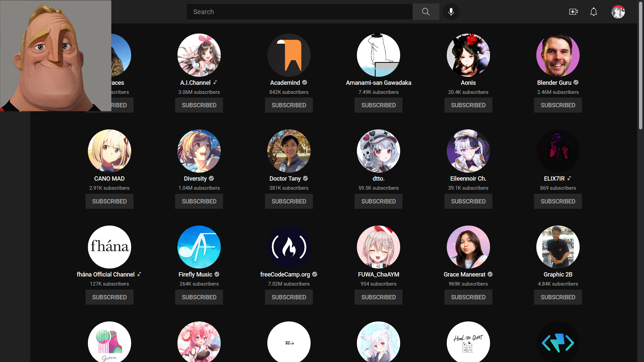Open notifications bell
This screenshot has height=362, width=644.
click(x=593, y=12)
